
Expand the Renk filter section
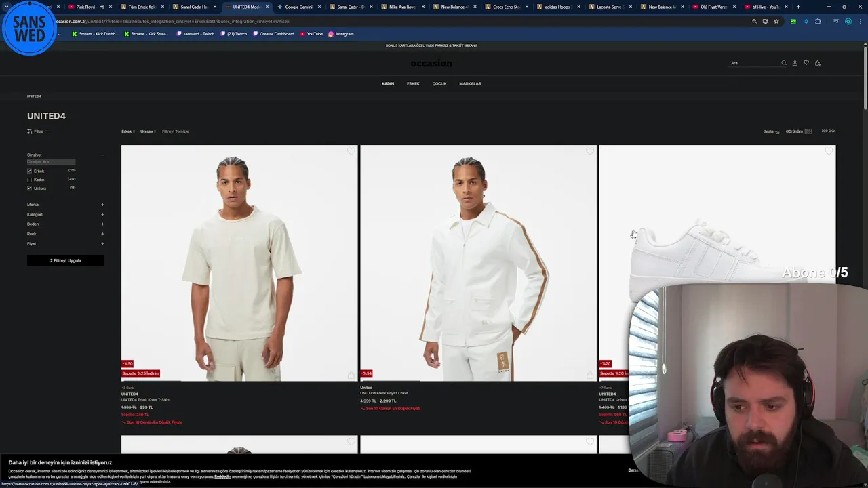click(102, 234)
